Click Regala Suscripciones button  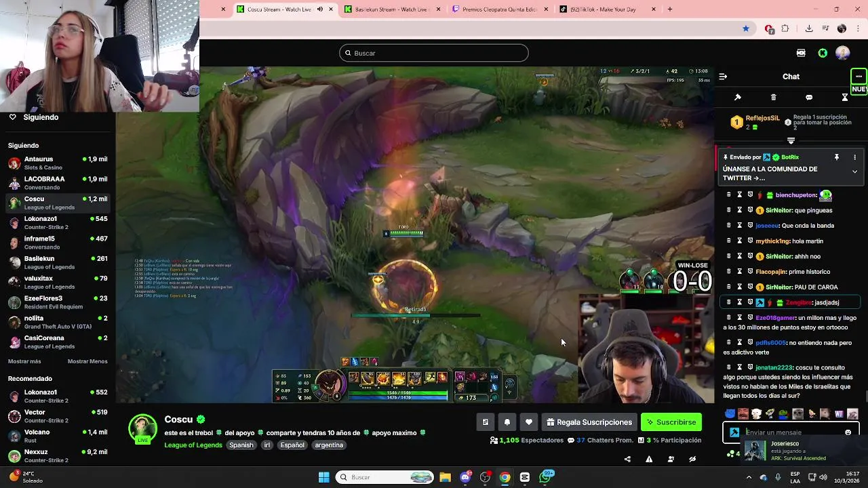[589, 422]
